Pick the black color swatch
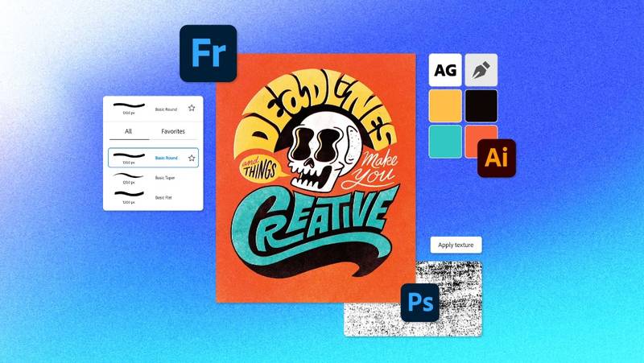The image size is (644, 363). 481,106
